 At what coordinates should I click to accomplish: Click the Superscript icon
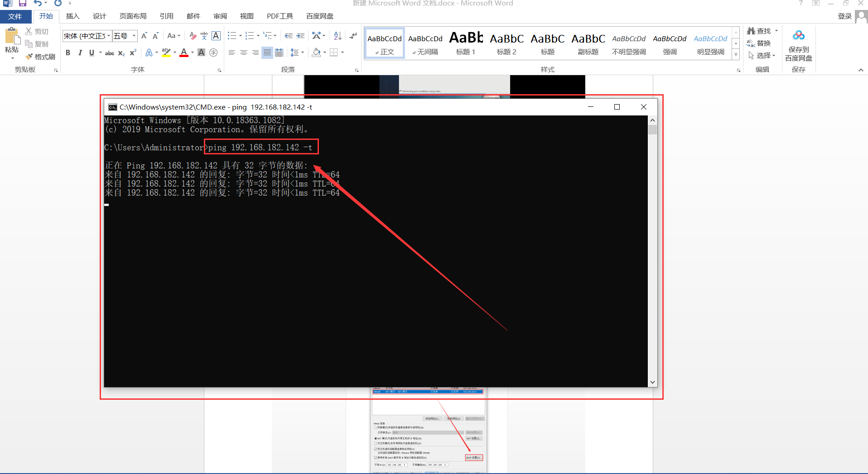(x=133, y=53)
